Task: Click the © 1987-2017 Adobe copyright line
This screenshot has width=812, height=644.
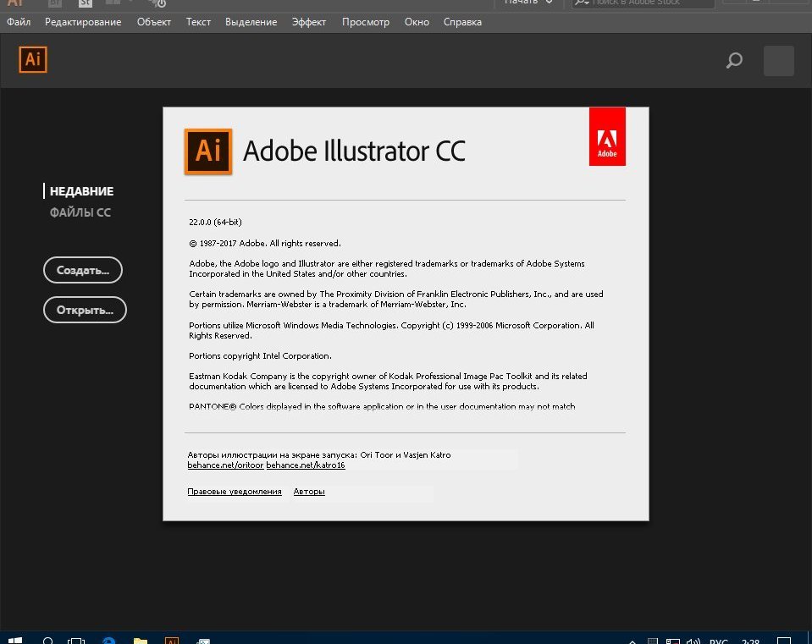Action: 265,244
